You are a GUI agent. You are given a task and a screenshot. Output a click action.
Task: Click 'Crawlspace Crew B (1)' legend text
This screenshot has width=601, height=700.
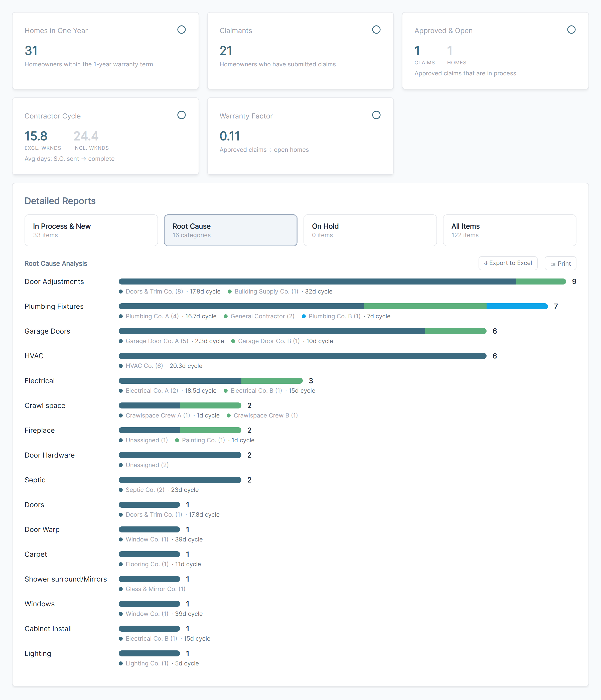click(265, 415)
